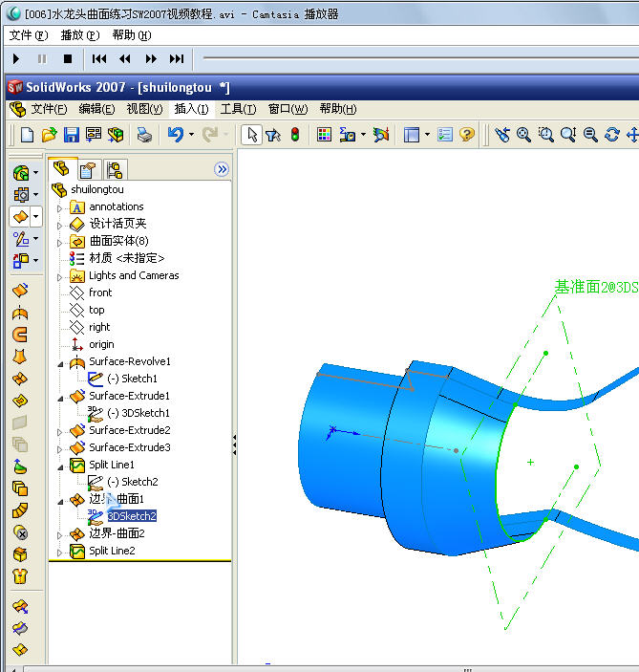Open the Camtasia 文件(F) menu
The image size is (639, 672).
pos(29,35)
